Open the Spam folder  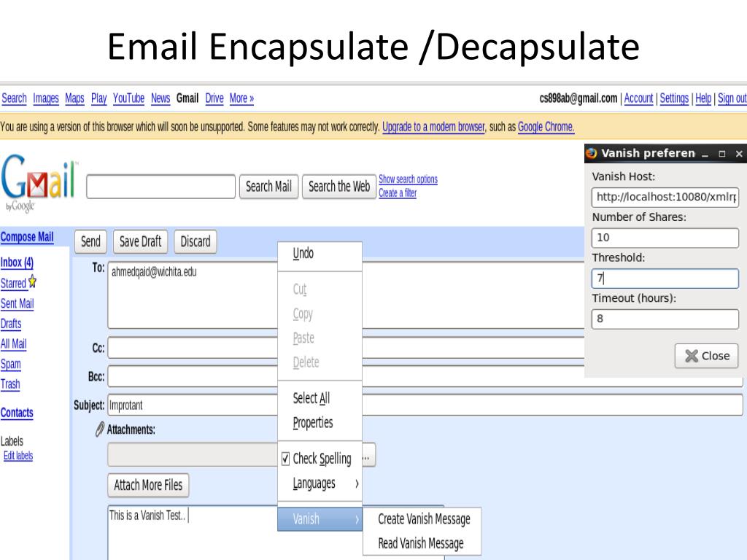(x=10, y=365)
